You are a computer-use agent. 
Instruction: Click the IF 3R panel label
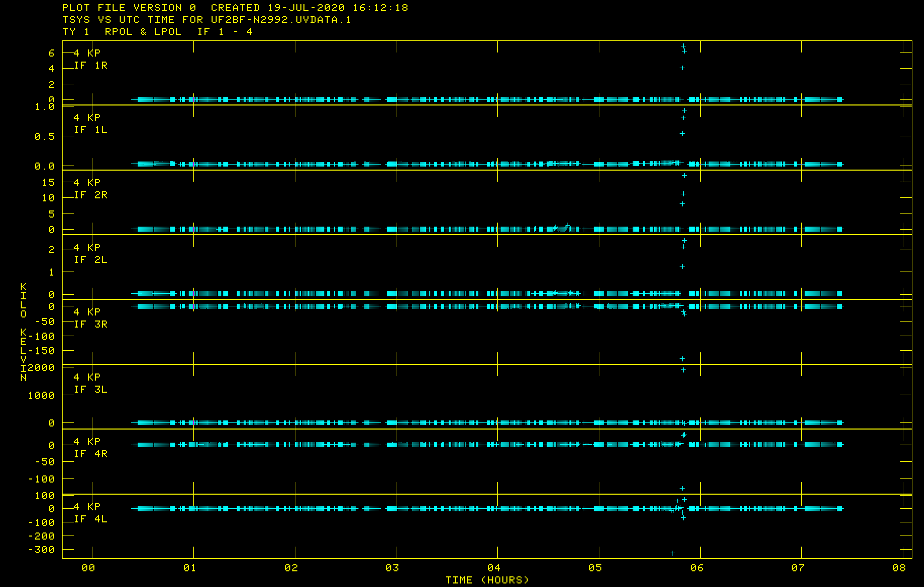91,325
